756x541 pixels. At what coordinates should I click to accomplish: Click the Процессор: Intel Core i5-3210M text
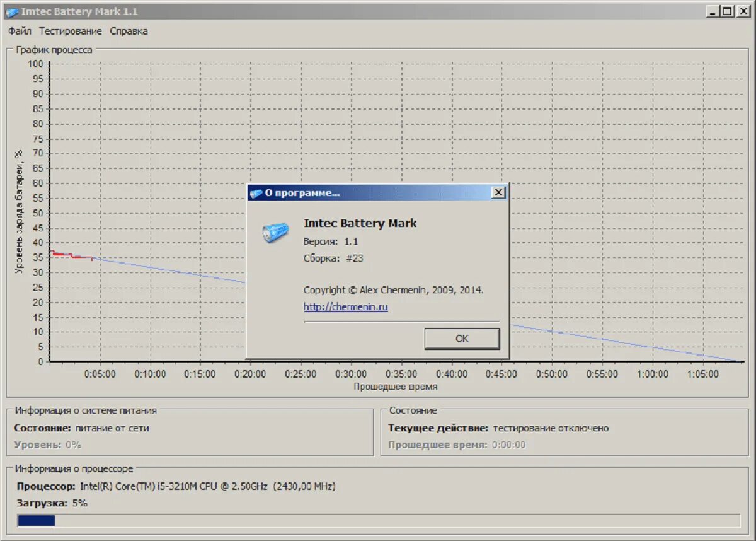point(176,486)
